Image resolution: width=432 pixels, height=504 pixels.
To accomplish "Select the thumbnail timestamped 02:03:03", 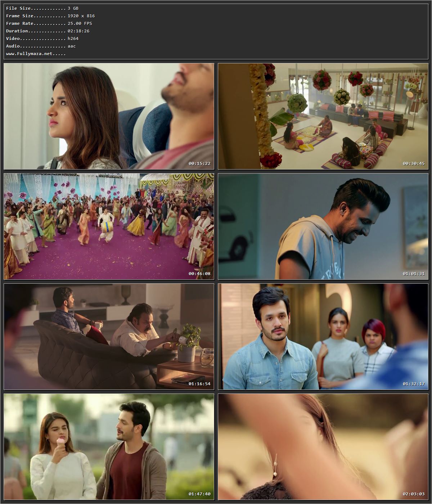I will tap(323, 447).
